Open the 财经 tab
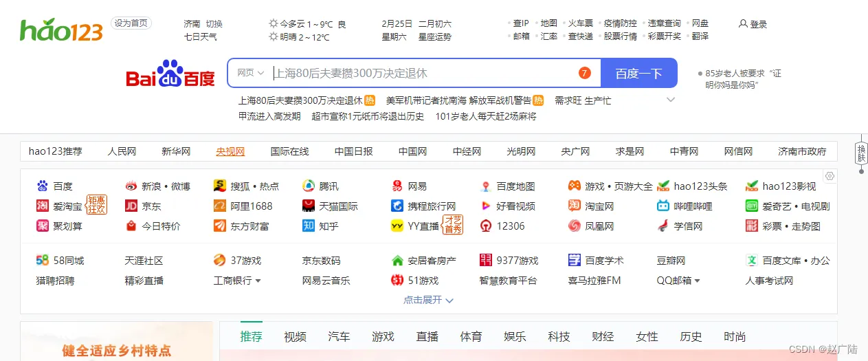This screenshot has height=361, width=868. (x=603, y=337)
